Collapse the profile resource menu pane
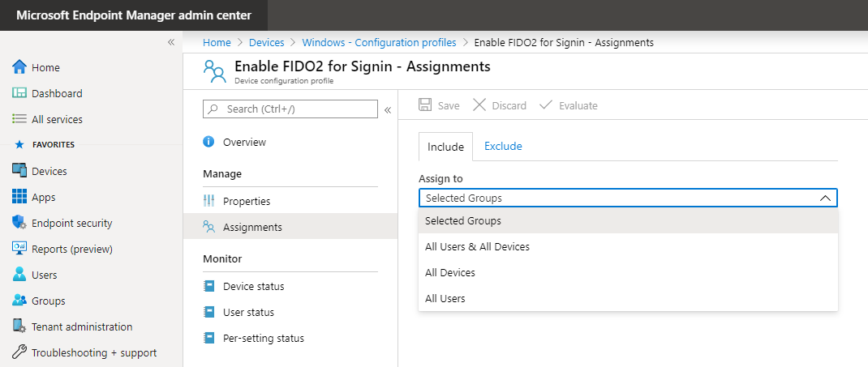 click(388, 109)
